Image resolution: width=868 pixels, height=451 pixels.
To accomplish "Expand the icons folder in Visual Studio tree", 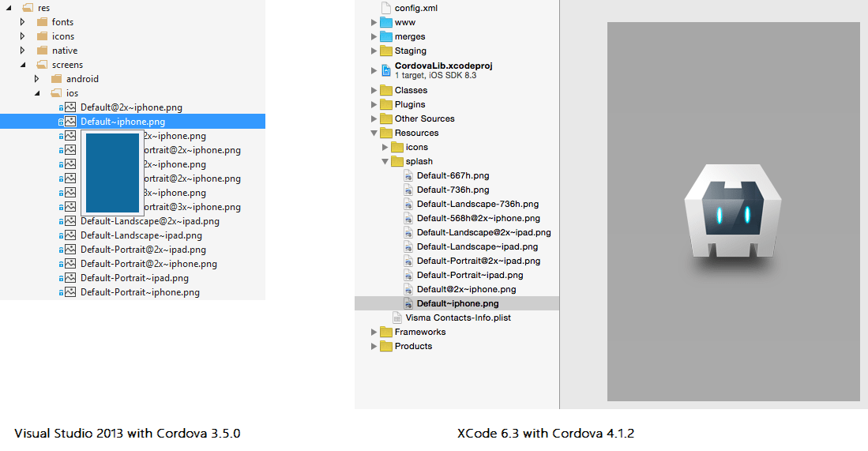I will 22,36.
